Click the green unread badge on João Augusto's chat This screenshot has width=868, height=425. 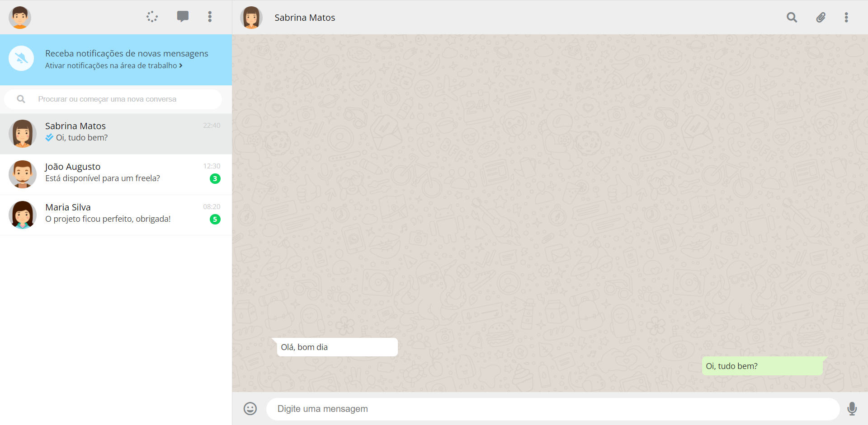point(215,178)
